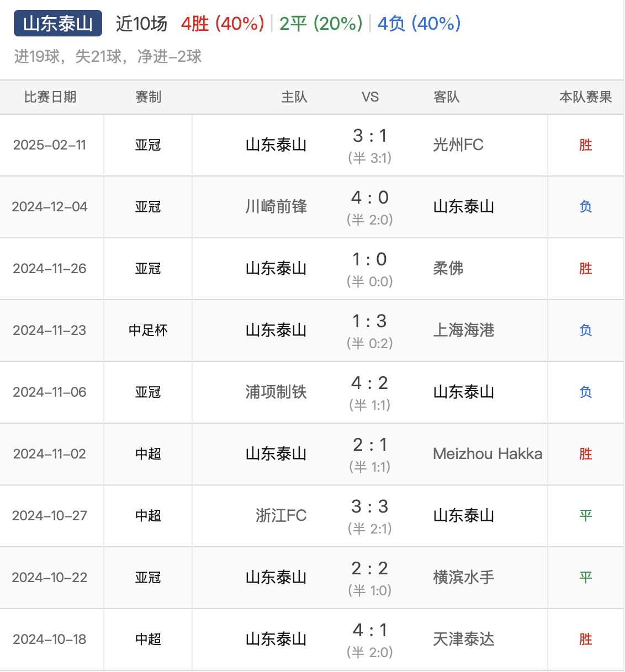The height and width of the screenshot is (672, 625).
Task: Click the 比赛日期 column header
Action: (x=50, y=97)
